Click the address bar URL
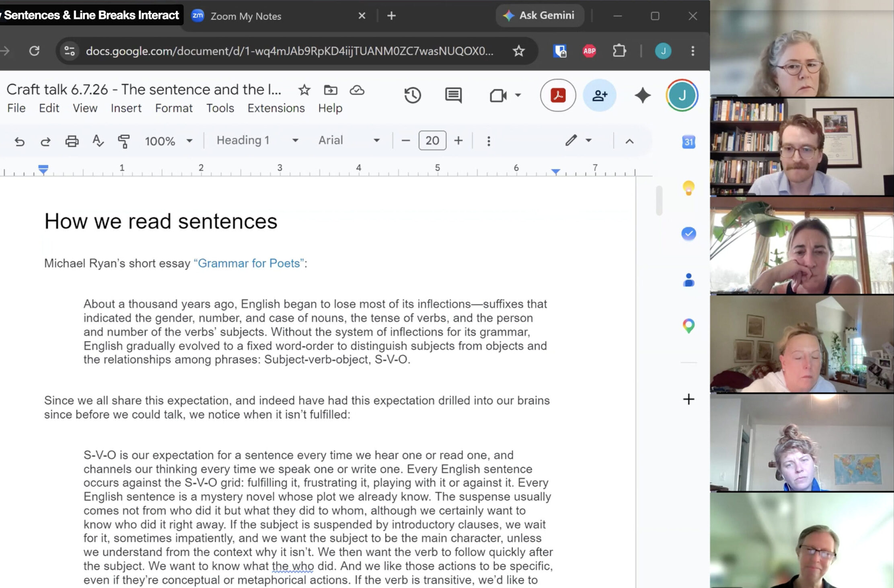This screenshot has height=588, width=894. 290,51
